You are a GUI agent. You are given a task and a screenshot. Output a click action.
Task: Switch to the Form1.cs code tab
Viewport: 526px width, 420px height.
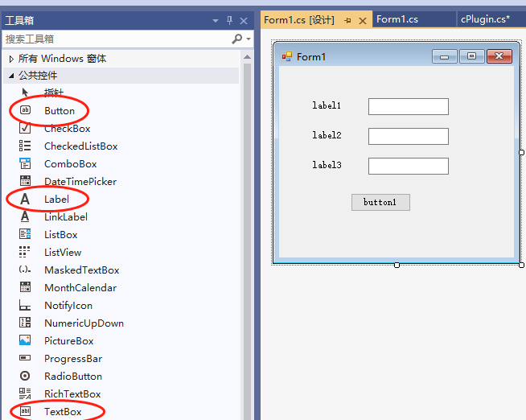click(397, 19)
